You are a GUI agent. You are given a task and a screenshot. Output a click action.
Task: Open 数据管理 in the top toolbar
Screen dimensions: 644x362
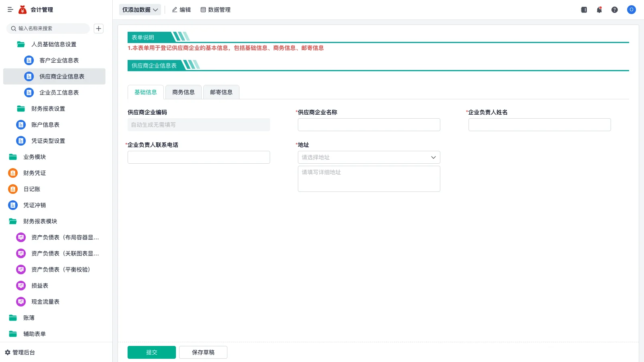pyautogui.click(x=215, y=10)
